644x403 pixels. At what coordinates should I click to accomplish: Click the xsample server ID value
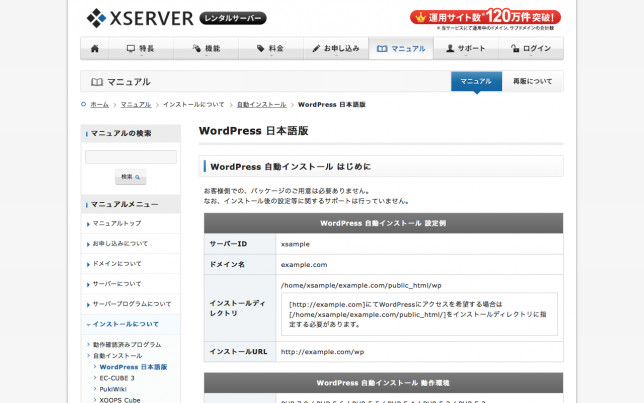[x=295, y=244]
